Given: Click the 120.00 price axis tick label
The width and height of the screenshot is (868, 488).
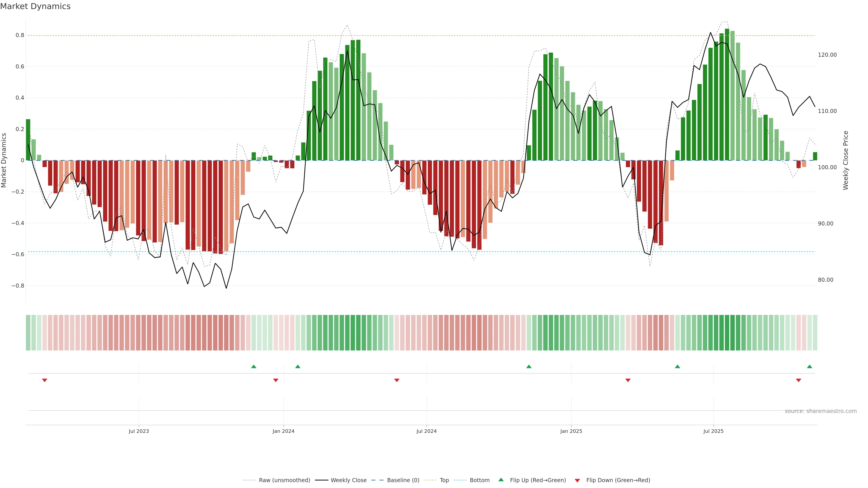Looking at the screenshot, I should tap(827, 55).
